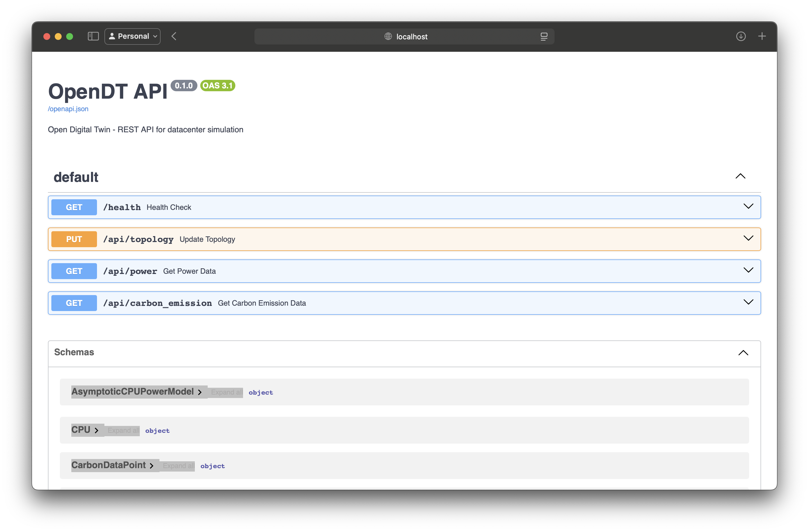Expand the Health Check endpoint row
Viewport: 809px width, 532px height.
[748, 206]
